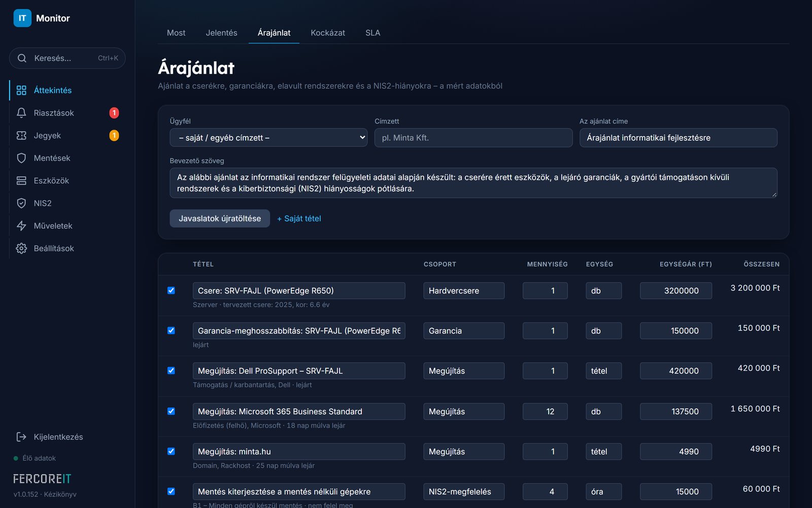812x508 pixels.
Task: Uncheck the Csere: SRV-FAJL row checkbox
Action: 171,291
